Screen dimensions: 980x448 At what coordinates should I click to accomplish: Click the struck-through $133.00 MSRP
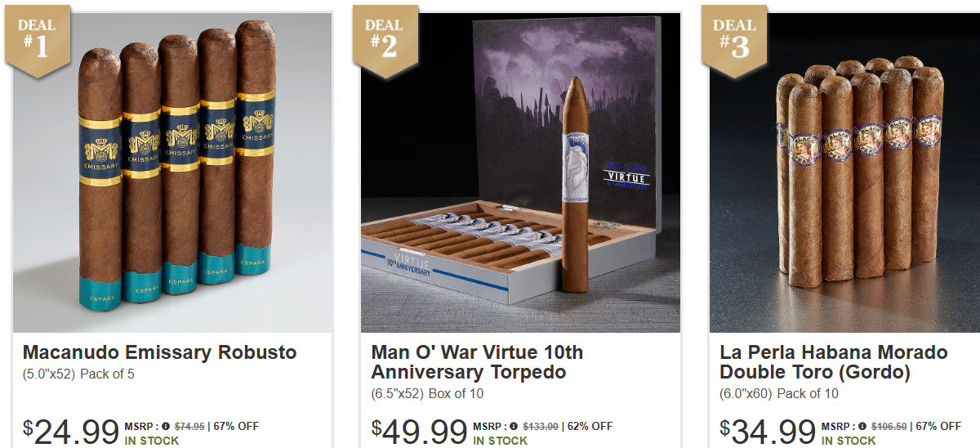coord(541,426)
